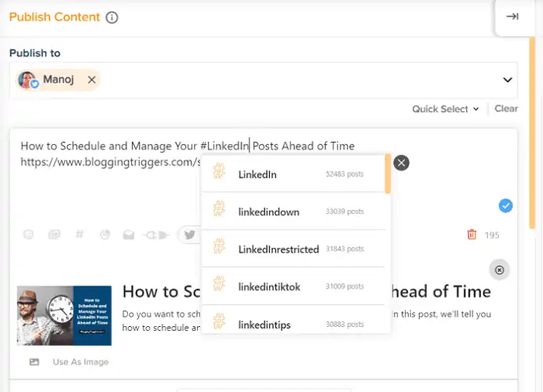Image resolution: width=543 pixels, height=392 pixels.
Task: Remove the link preview with circled x
Action: tap(499, 270)
